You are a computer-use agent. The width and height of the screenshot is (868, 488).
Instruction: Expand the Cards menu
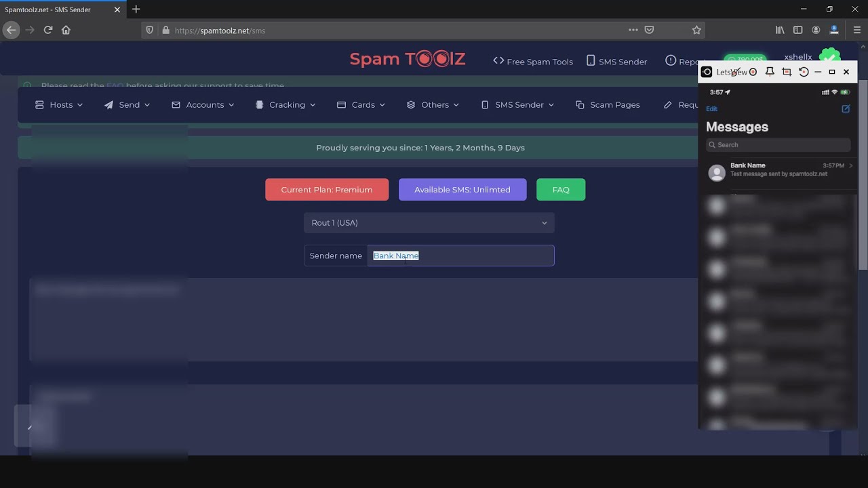coord(361,104)
